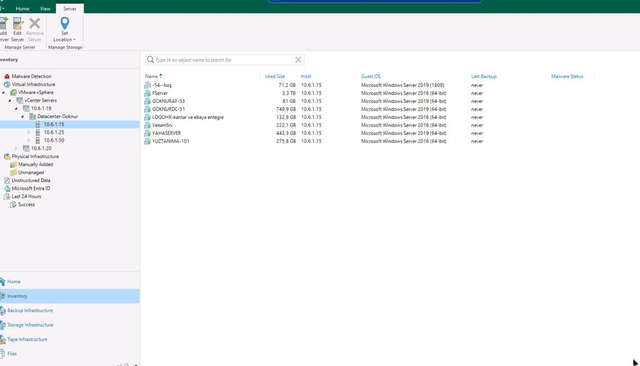Switch to the Home ribbon tab
The width and height of the screenshot is (640, 366).
click(22, 9)
